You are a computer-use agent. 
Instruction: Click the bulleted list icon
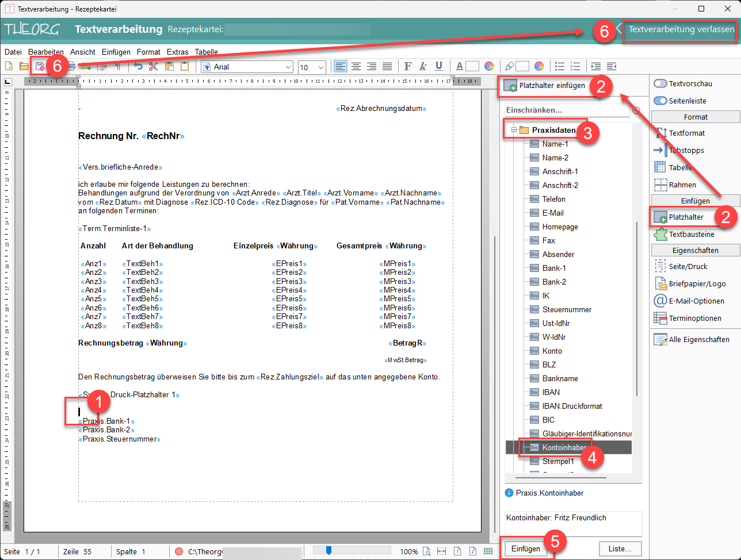559,67
